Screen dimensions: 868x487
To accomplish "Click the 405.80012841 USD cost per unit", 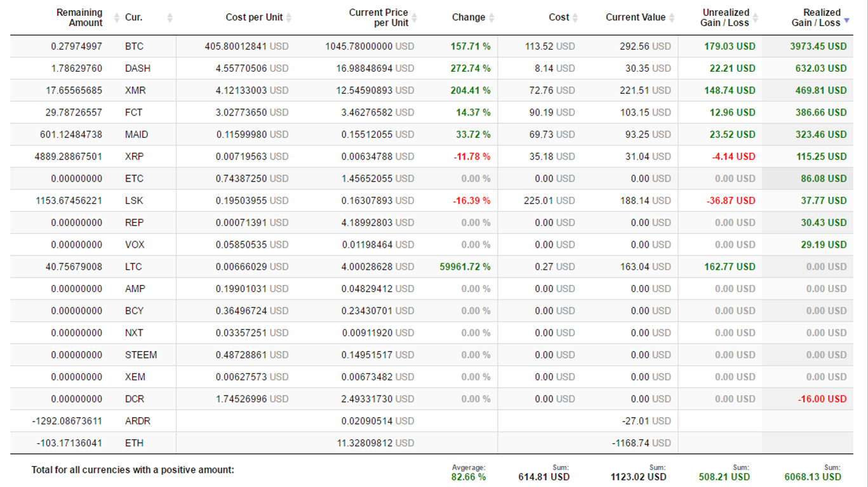I will coord(246,46).
